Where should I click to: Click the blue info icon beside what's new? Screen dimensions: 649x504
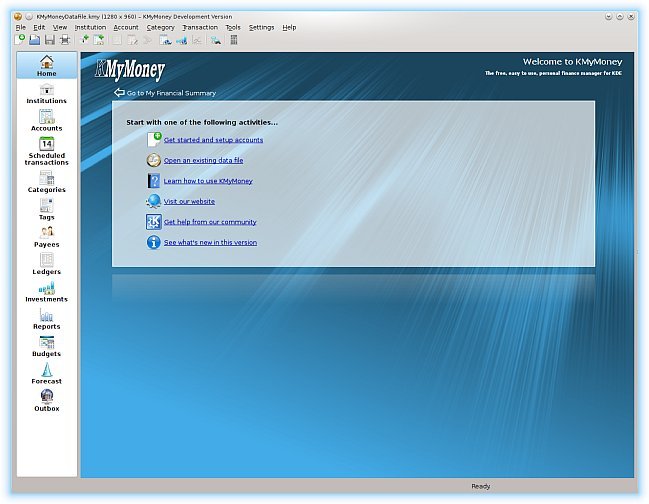pyautogui.click(x=154, y=242)
